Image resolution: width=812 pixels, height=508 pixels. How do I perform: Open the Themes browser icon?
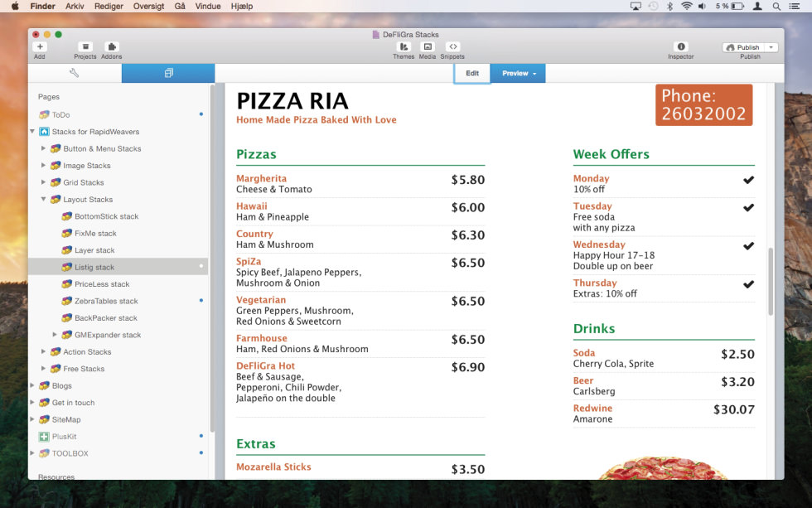(x=404, y=46)
